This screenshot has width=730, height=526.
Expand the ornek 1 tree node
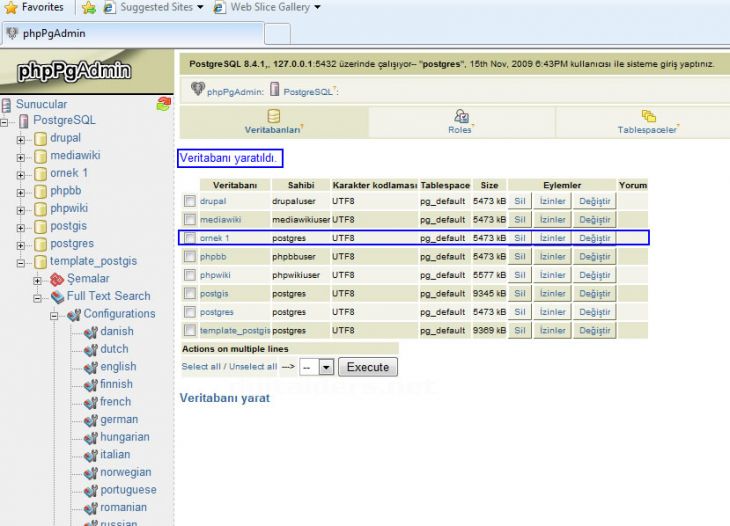(20, 175)
